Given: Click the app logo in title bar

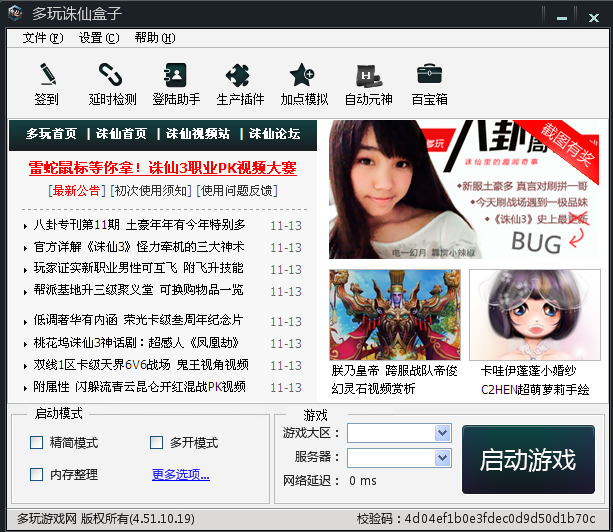Looking at the screenshot, I should pos(16,13).
